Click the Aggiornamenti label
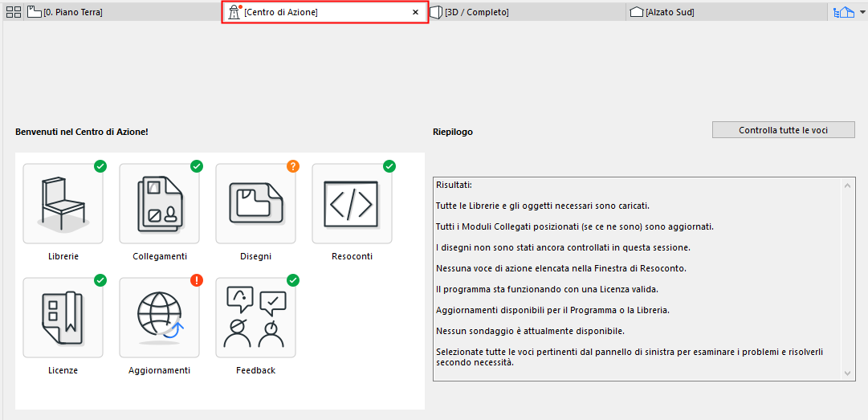The width and height of the screenshot is (868, 420). coord(160,370)
